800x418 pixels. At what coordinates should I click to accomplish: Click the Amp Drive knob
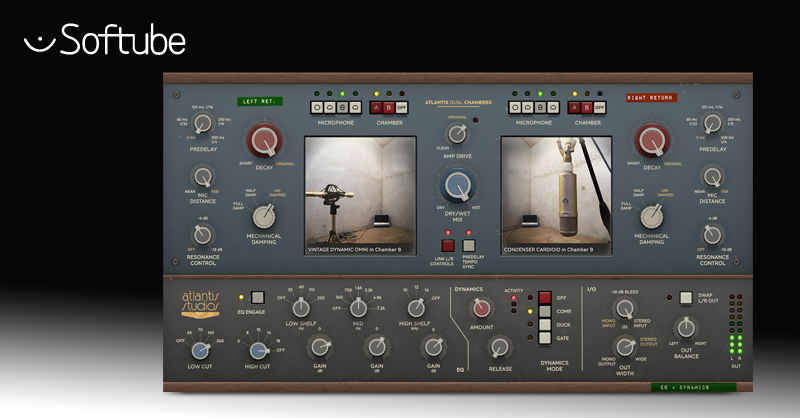pyautogui.click(x=457, y=134)
